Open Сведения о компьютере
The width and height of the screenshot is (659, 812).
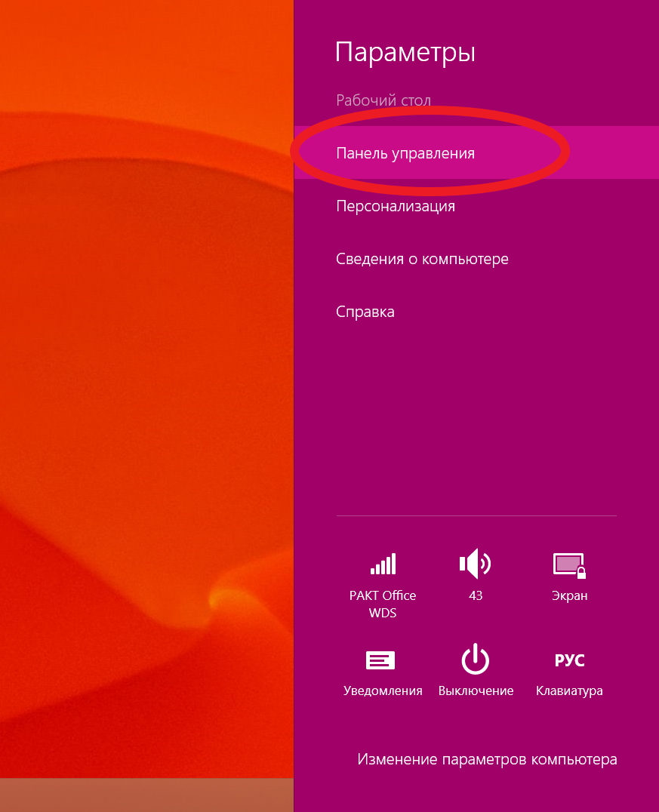click(x=422, y=259)
